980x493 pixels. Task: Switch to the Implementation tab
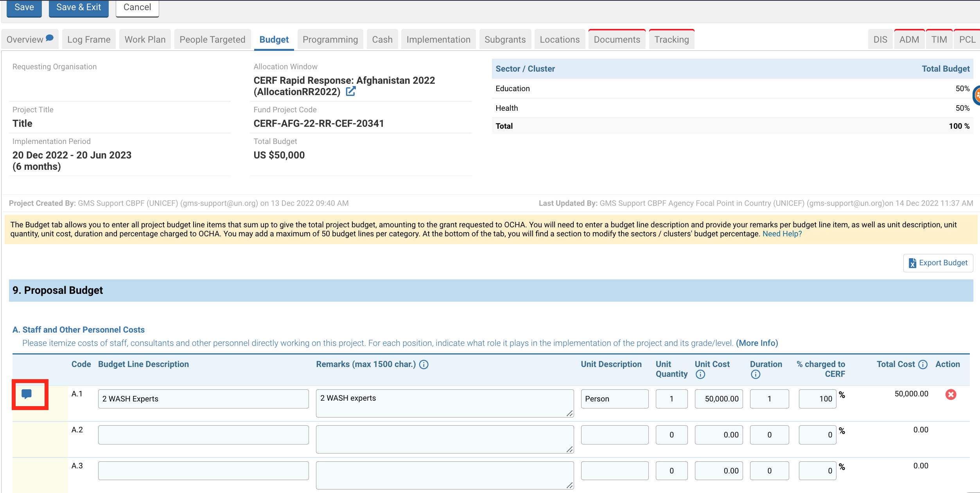[x=438, y=40]
